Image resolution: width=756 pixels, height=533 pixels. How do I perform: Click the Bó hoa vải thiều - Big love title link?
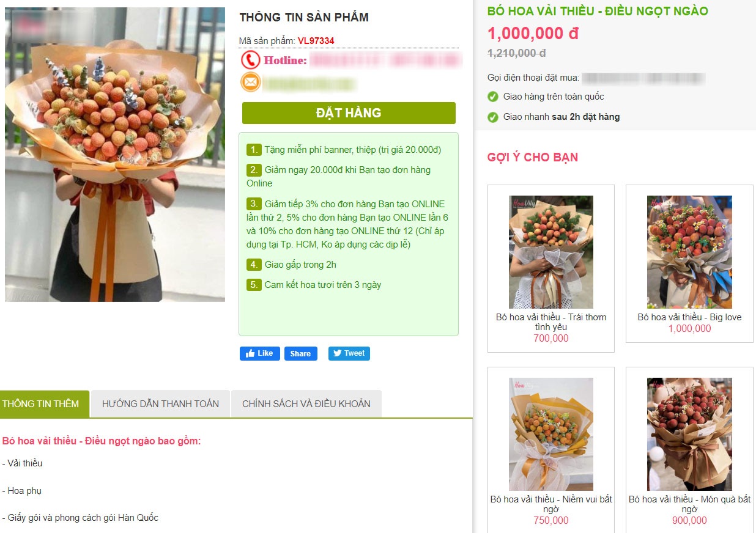tap(689, 317)
